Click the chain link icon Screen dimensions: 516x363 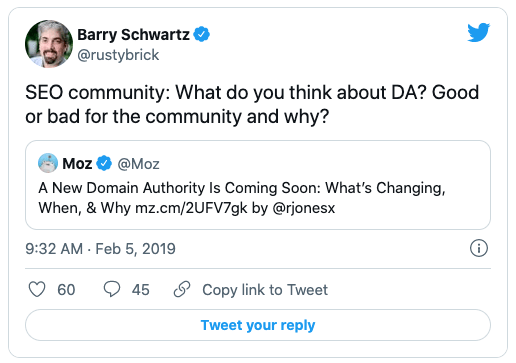click(x=182, y=289)
